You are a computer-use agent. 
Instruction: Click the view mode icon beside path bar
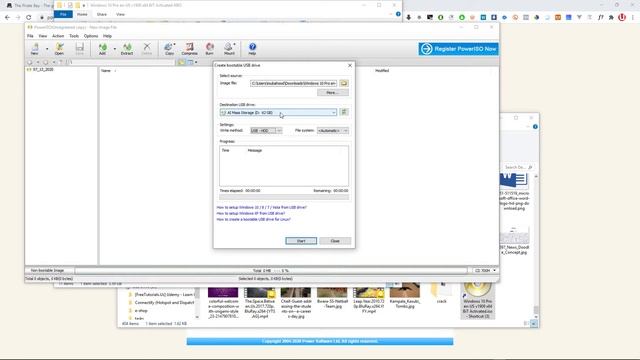[191, 62]
